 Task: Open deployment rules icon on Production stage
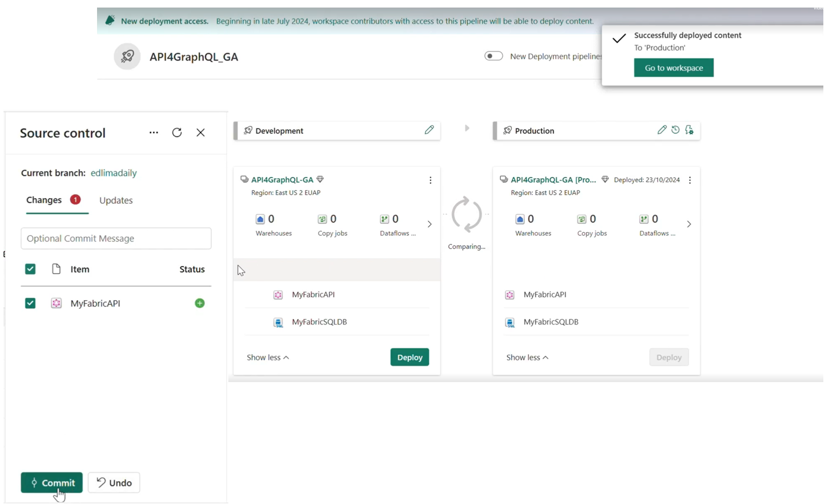tap(689, 130)
